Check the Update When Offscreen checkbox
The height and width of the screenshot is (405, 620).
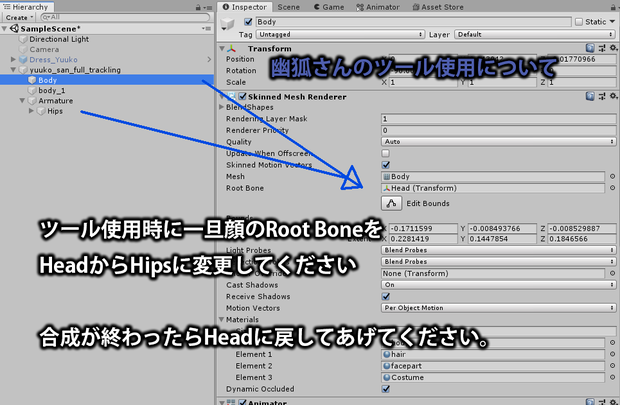pos(386,153)
